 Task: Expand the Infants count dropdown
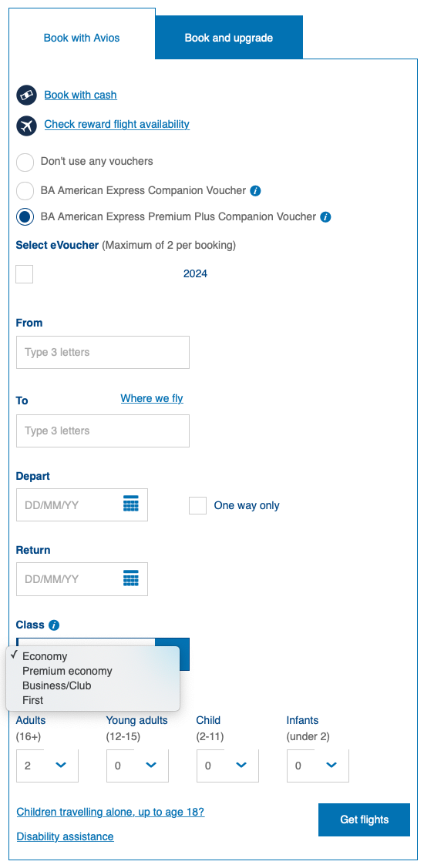click(318, 766)
